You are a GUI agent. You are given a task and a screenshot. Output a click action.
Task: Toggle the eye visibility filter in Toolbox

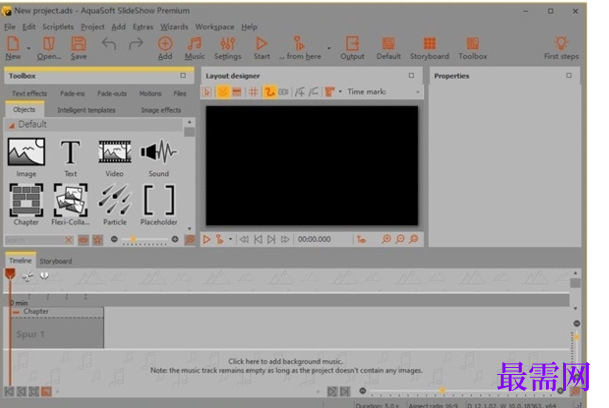pos(83,240)
